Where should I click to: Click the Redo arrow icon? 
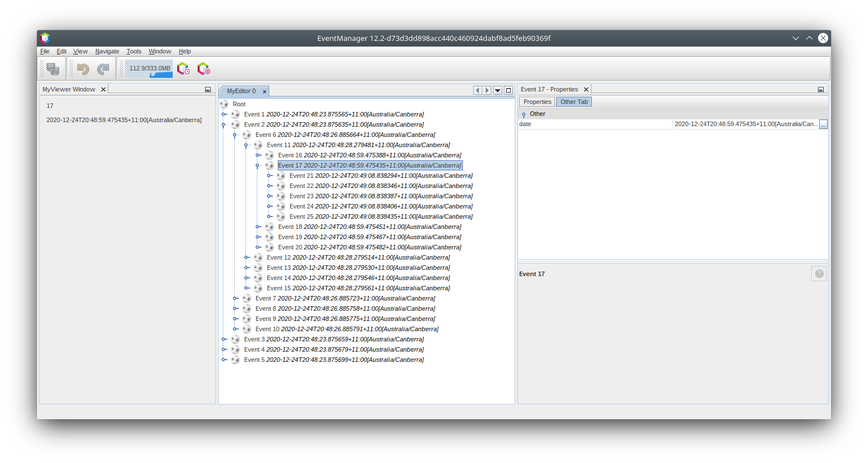103,69
